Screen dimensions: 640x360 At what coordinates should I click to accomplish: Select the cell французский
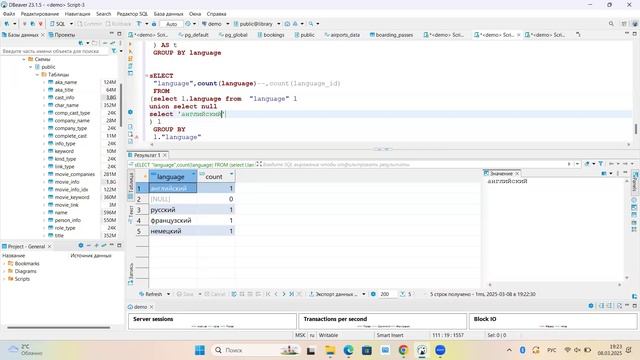click(173, 220)
